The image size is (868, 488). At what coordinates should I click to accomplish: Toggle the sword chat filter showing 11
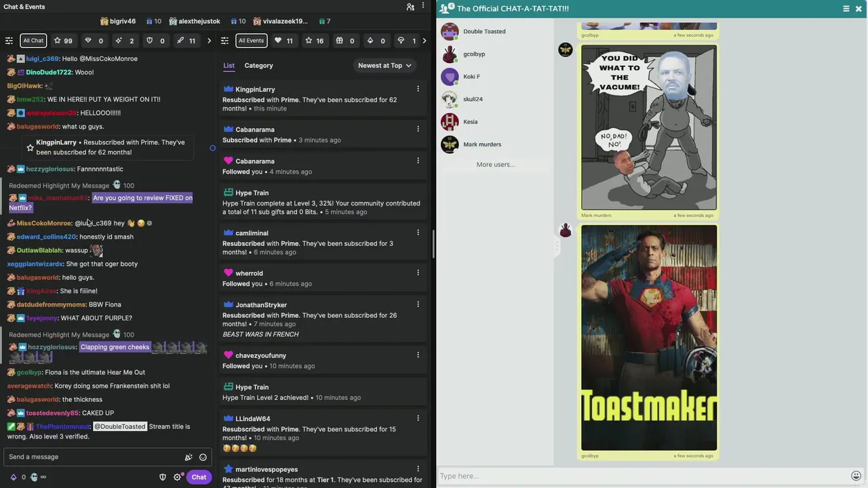(x=186, y=41)
